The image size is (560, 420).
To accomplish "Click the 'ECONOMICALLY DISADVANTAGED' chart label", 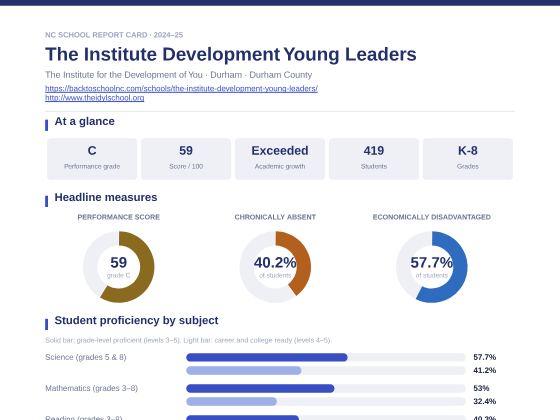I will (431, 217).
